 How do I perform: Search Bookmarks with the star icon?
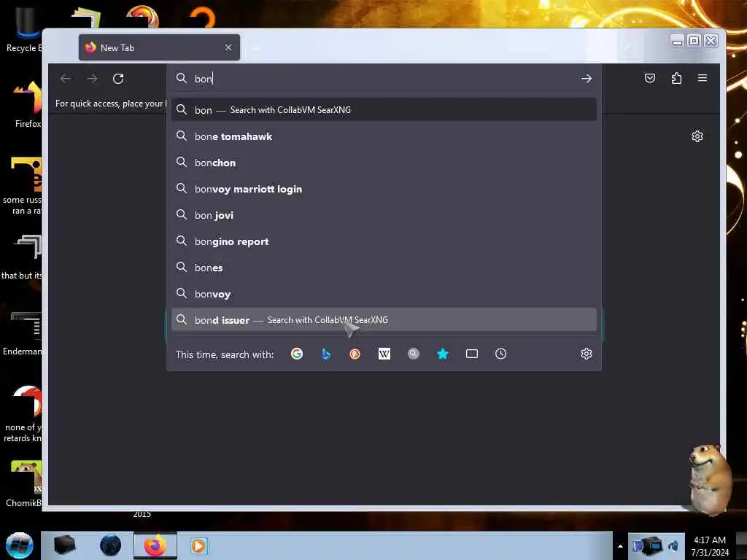click(443, 354)
